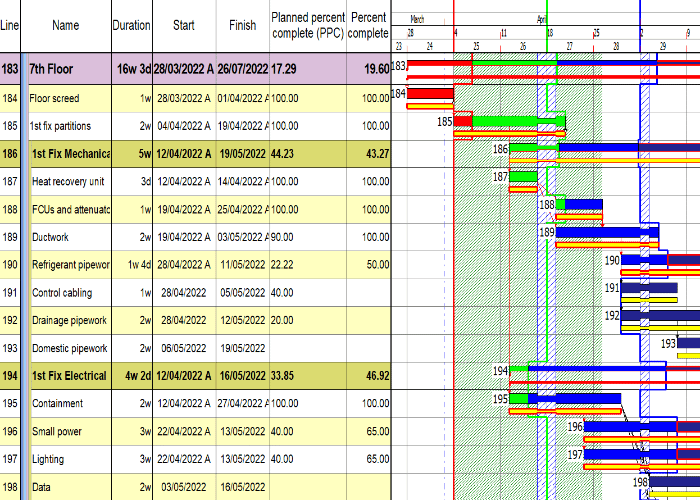Click the Floor screed task name

[x=54, y=98]
